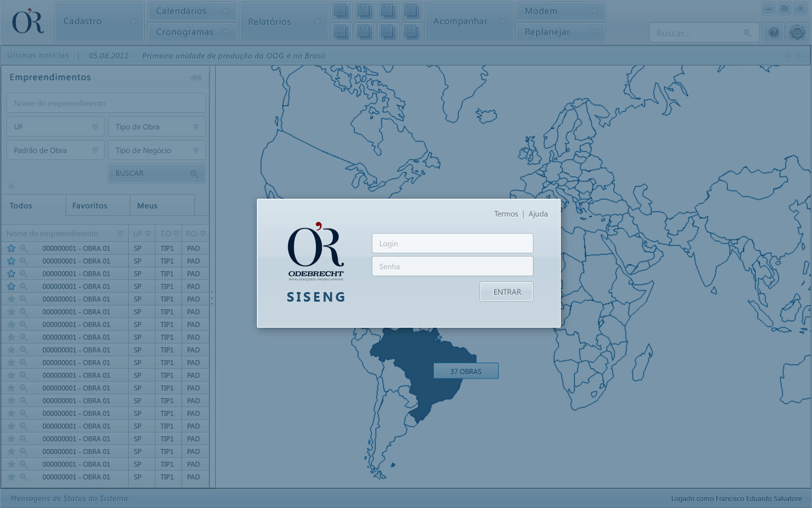Open the settings gear icon

(797, 32)
